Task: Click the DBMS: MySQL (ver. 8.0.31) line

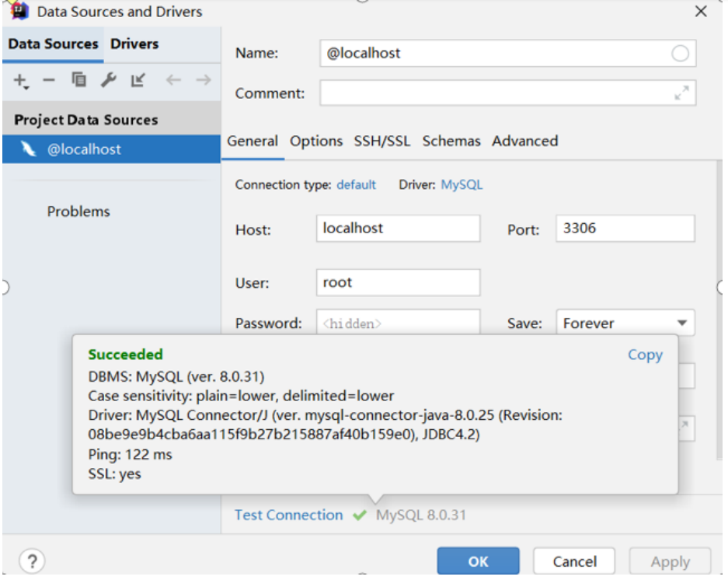Action: (x=176, y=376)
